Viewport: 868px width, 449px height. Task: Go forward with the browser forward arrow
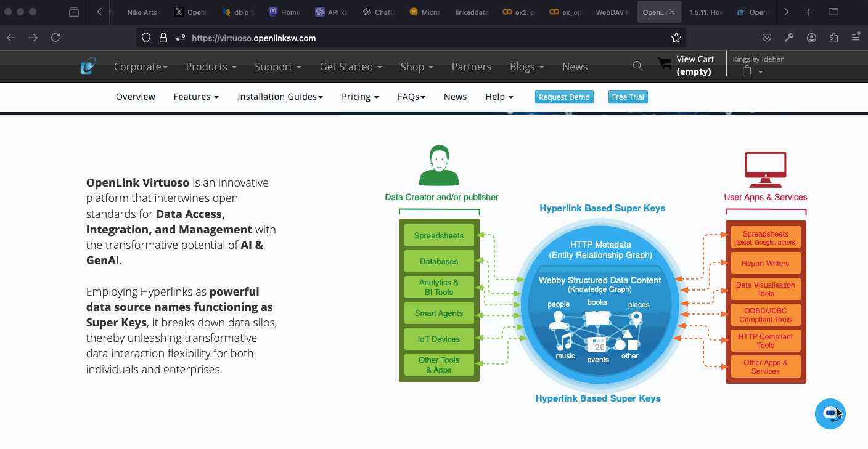[33, 38]
